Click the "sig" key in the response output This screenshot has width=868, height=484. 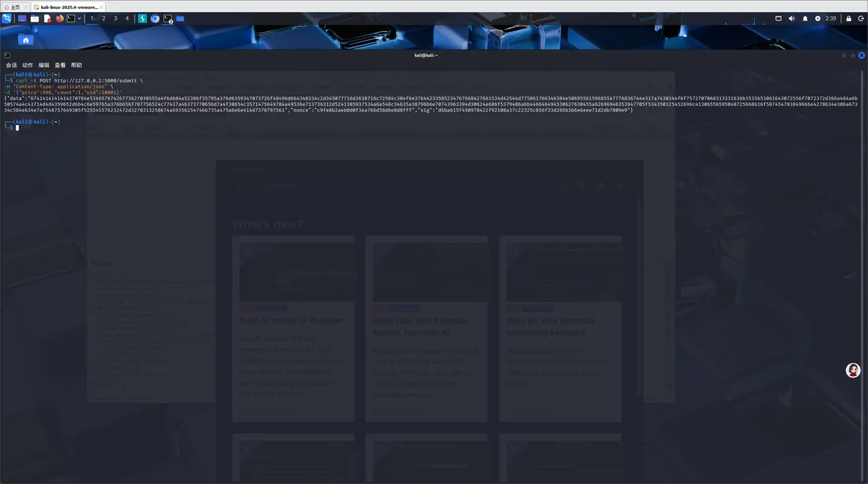[x=425, y=110]
